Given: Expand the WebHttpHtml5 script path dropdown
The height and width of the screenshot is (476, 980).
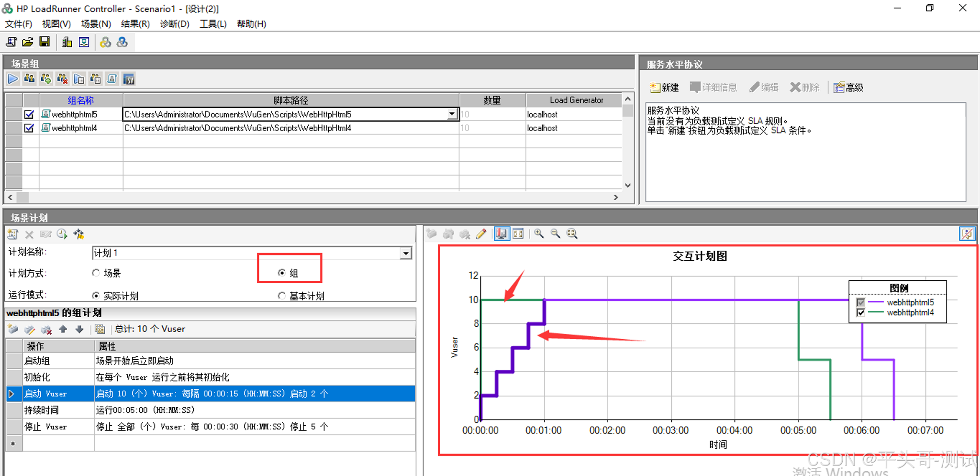Looking at the screenshot, I should 451,114.
